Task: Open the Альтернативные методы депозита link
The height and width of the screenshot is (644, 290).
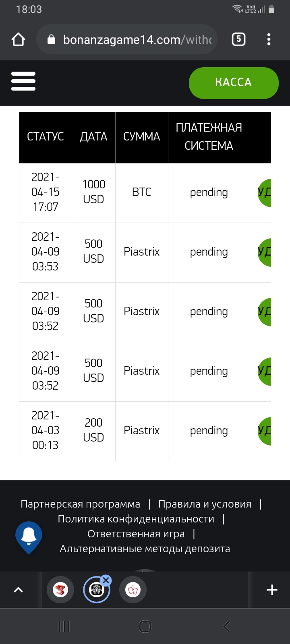Action: (x=145, y=549)
